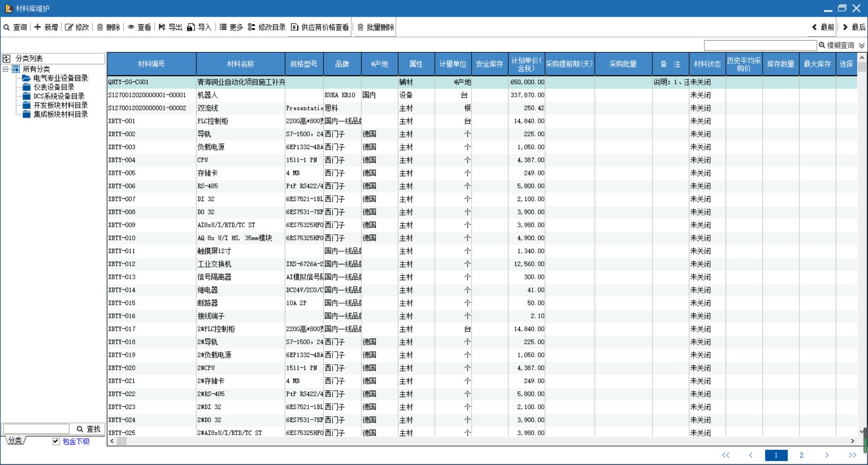Click the 导出 export icon
The image size is (868, 465).
click(162, 28)
